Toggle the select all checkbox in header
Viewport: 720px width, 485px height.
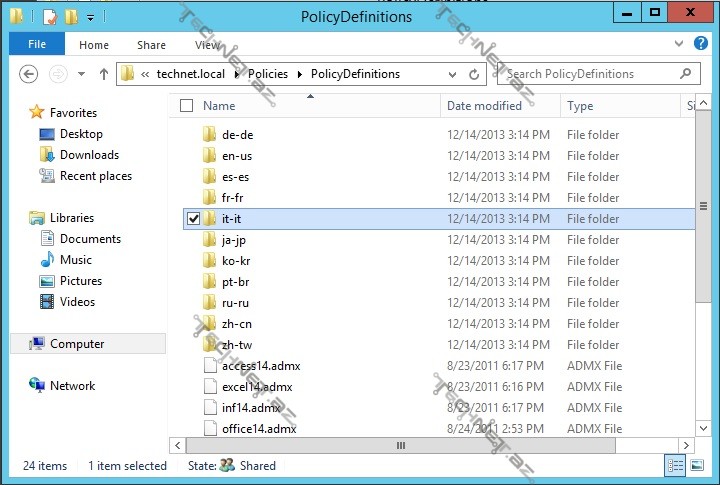click(x=186, y=106)
